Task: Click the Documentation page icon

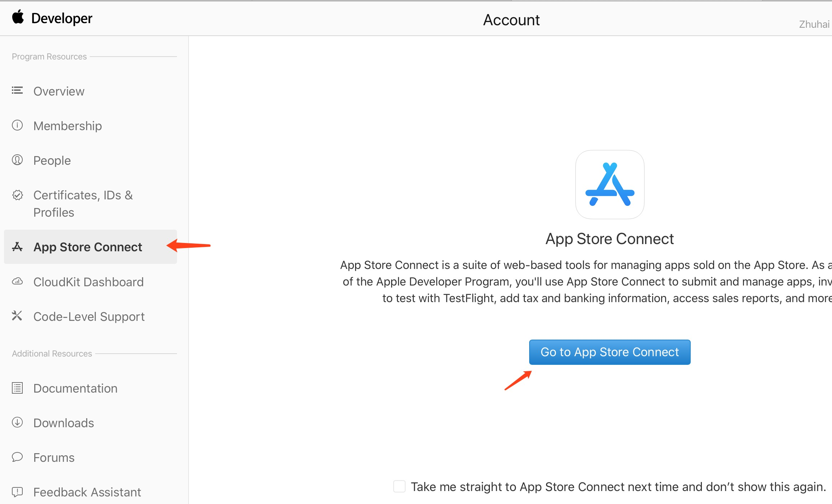Action: [17, 388]
